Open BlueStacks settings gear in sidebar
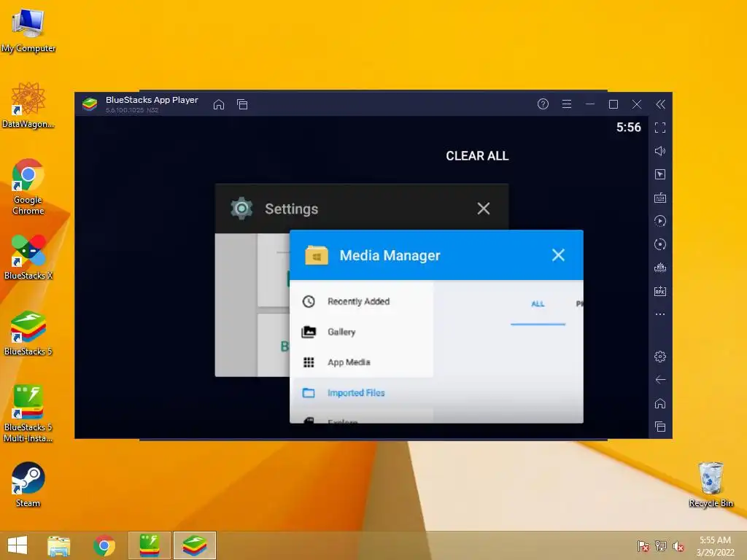 click(660, 357)
